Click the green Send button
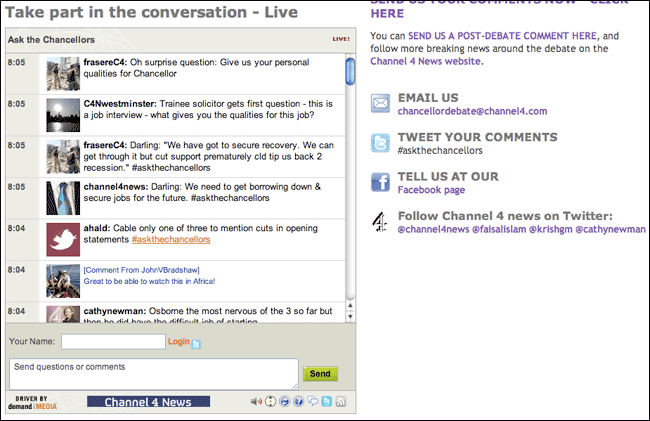This screenshot has width=650, height=421. click(x=320, y=373)
